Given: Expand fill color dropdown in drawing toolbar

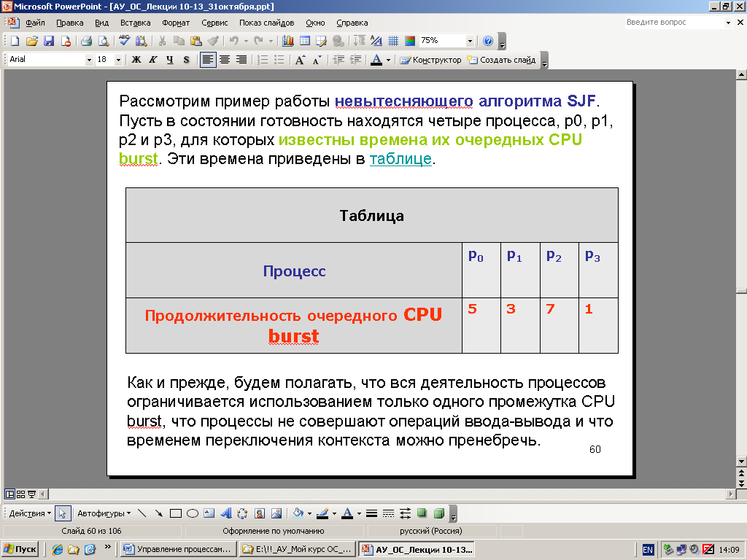Looking at the screenshot, I should [309, 513].
